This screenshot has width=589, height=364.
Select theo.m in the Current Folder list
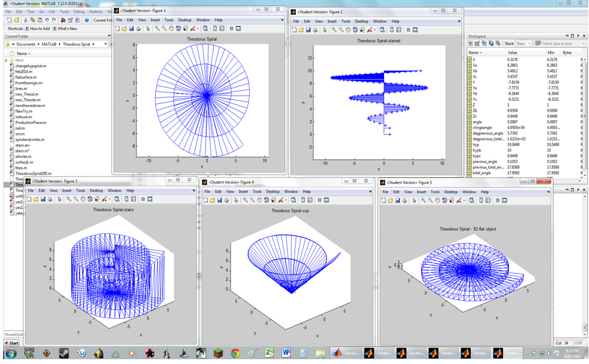(x=21, y=168)
